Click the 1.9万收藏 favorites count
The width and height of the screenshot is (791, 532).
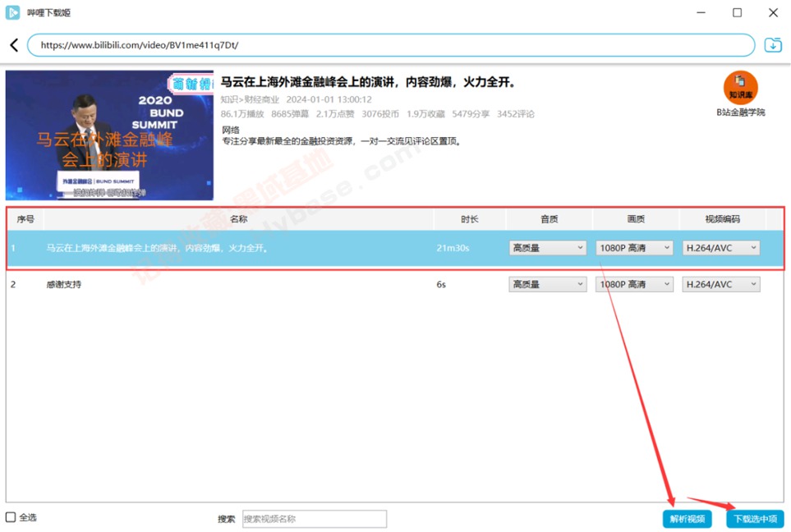pyautogui.click(x=425, y=114)
